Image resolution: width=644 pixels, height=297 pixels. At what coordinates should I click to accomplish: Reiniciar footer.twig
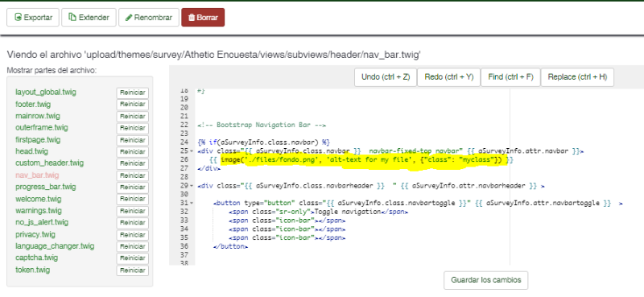(132, 105)
